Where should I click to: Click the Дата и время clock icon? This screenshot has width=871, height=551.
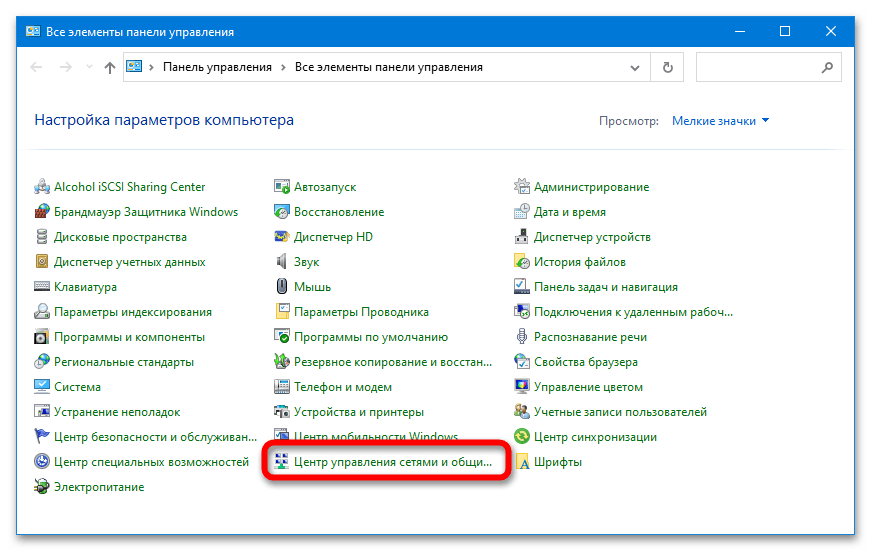point(522,212)
